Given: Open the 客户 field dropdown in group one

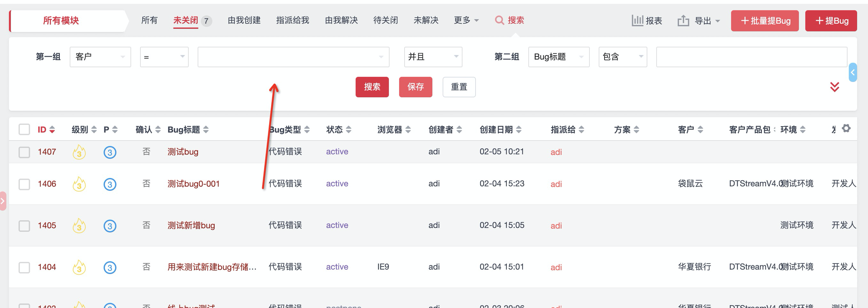Looking at the screenshot, I should (x=100, y=57).
